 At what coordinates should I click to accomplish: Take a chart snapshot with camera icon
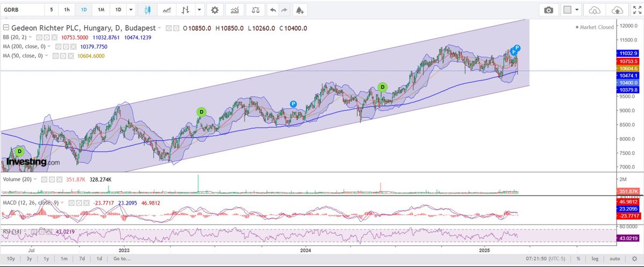pos(548,10)
